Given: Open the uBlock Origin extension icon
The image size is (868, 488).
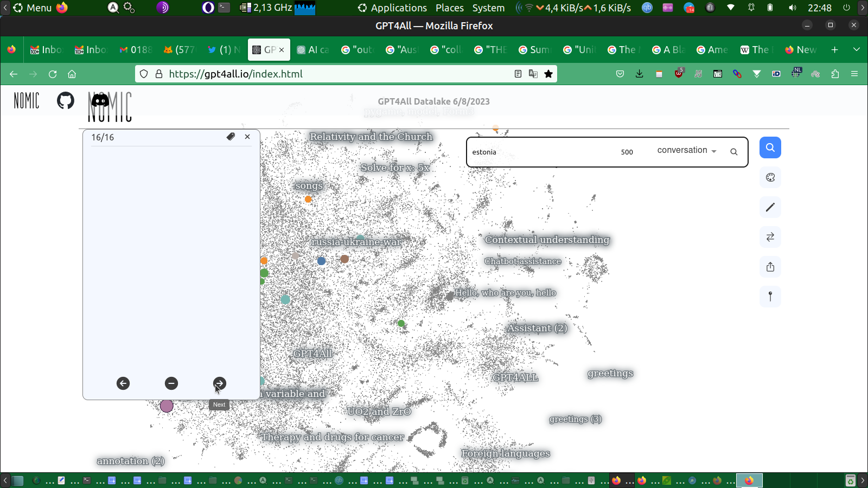Looking at the screenshot, I should [x=679, y=73].
